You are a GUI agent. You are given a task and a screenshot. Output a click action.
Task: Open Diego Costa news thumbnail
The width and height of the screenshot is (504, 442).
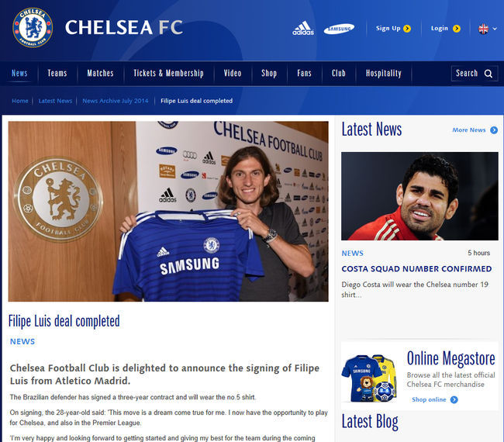[x=419, y=196]
